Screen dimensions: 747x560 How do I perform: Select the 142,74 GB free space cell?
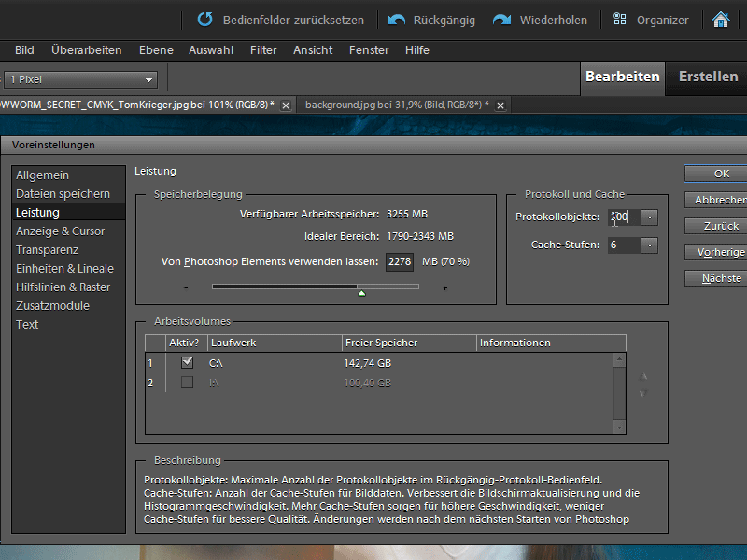[367, 363]
